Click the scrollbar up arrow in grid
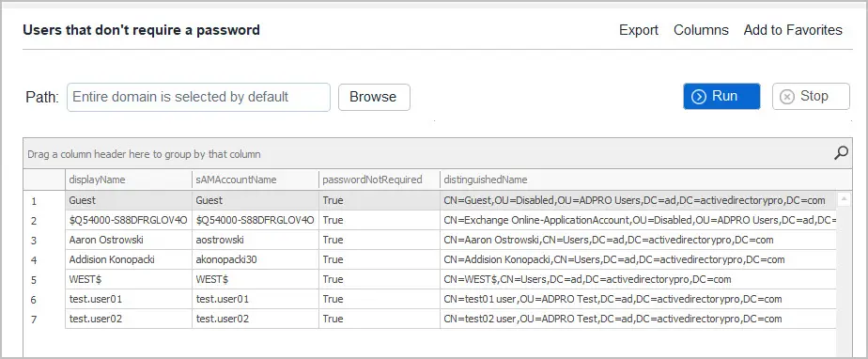868x359 pixels. (x=844, y=198)
